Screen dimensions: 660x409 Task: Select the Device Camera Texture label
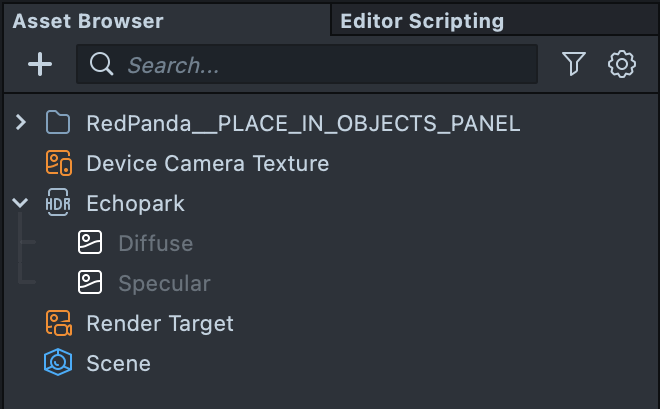click(207, 163)
